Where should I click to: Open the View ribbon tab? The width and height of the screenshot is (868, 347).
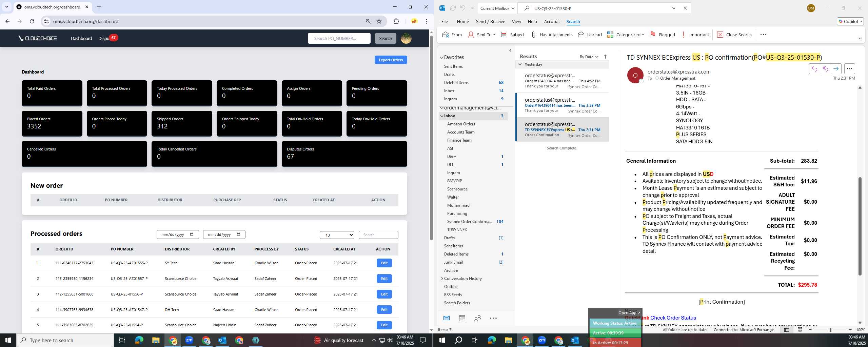tap(516, 21)
